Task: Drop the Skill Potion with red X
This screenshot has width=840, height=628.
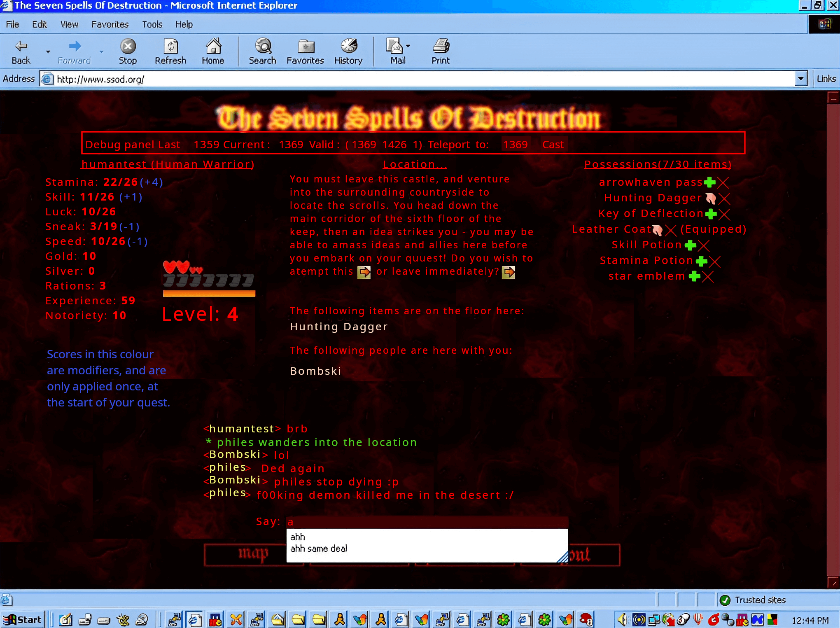Action: pos(704,245)
